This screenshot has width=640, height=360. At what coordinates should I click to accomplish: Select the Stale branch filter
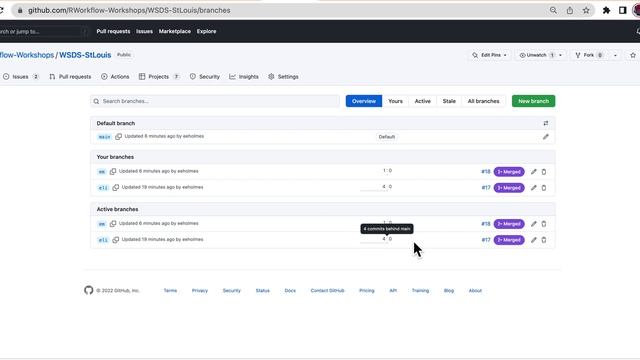pos(449,101)
